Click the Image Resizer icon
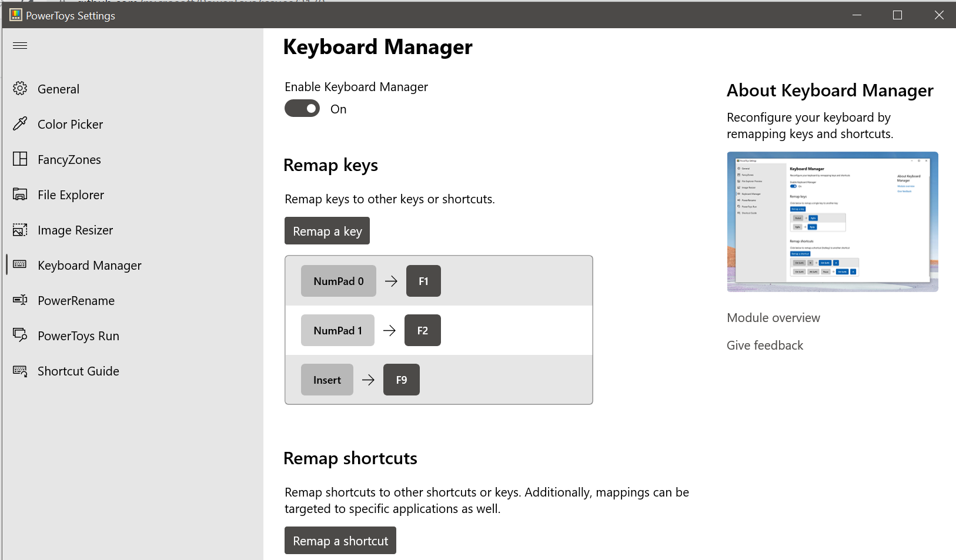This screenshot has width=956, height=560. pyautogui.click(x=20, y=230)
